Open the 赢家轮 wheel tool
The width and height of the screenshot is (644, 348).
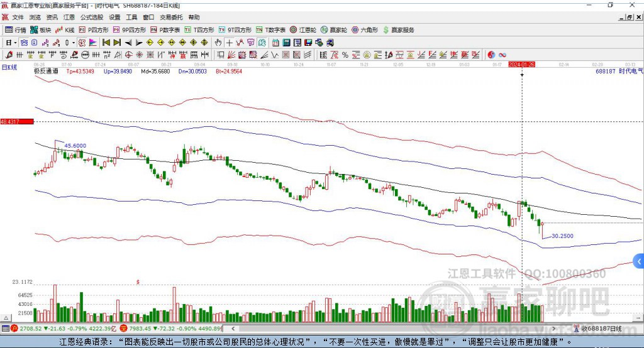click(334, 30)
